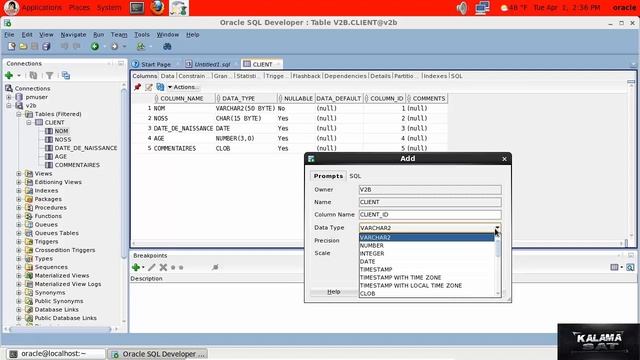Image resolution: width=640 pixels, height=360 pixels.
Task: Select DATE in data type list
Action: 426,261
